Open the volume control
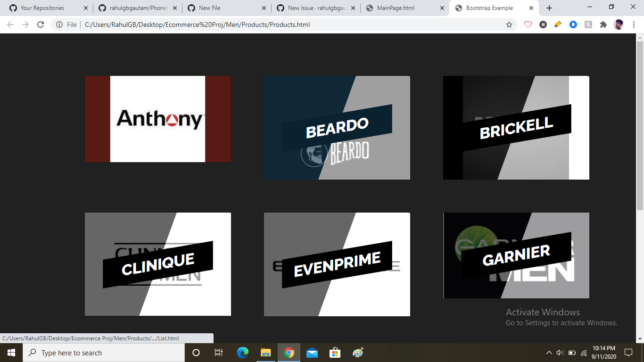 pyautogui.click(x=560, y=353)
